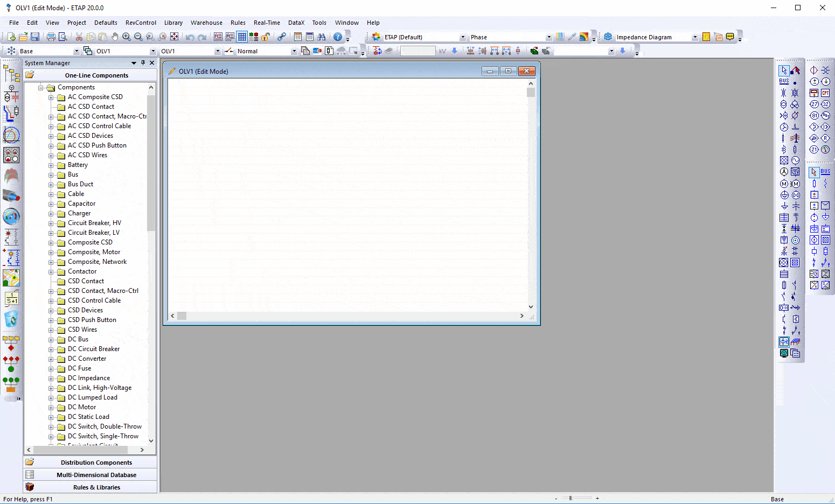
Task: Undo the last action
Action: tap(190, 37)
